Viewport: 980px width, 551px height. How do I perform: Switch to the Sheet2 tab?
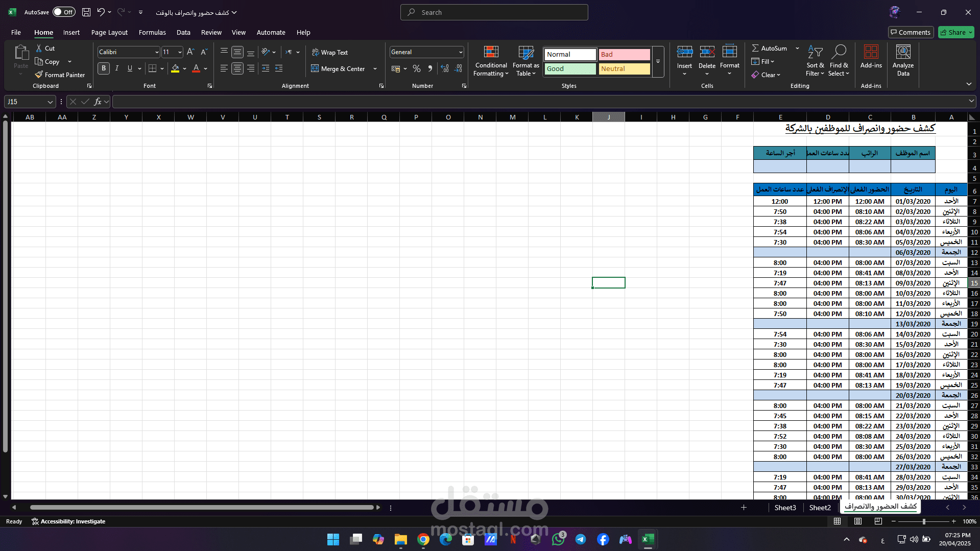click(x=820, y=508)
